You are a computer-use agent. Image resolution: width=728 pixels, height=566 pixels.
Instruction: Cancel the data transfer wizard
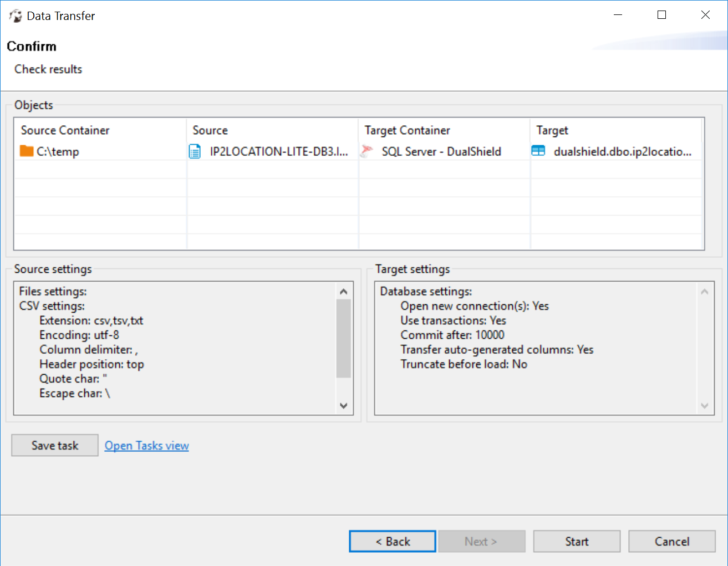[671, 542]
